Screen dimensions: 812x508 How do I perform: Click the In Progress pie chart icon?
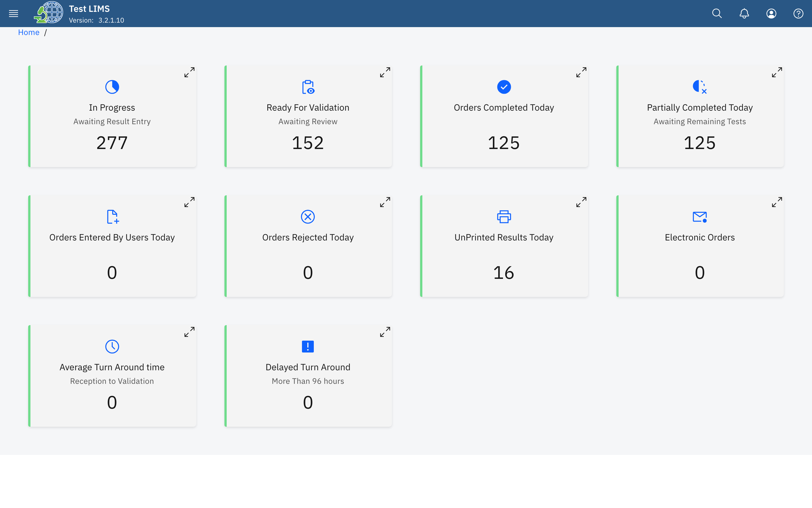tap(112, 87)
